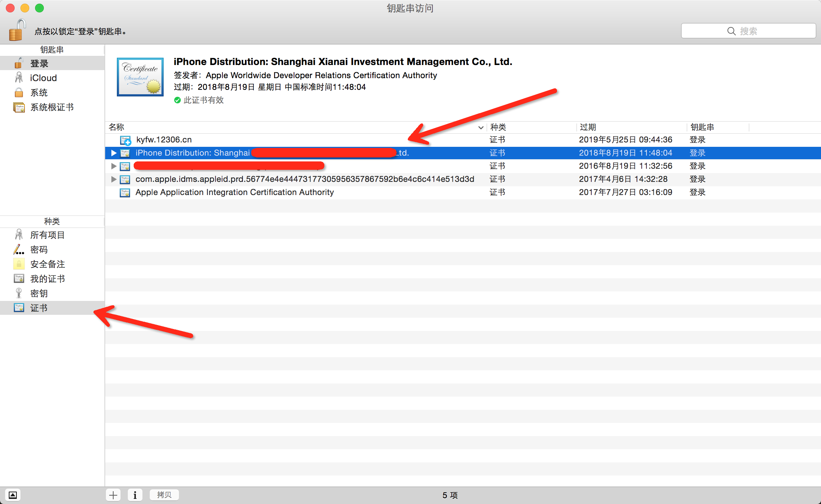Select Apple Application Integration Certification Authority row
Viewport: 821px width, 504px height.
(x=463, y=192)
